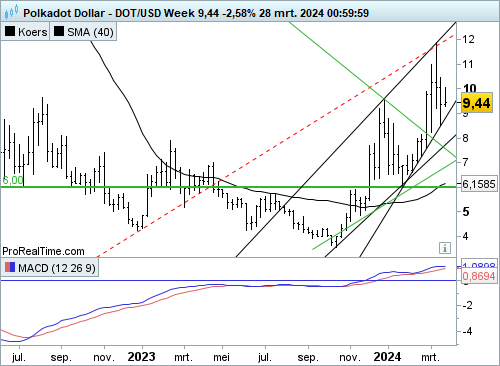Click the MACD axis label -4

467,331
